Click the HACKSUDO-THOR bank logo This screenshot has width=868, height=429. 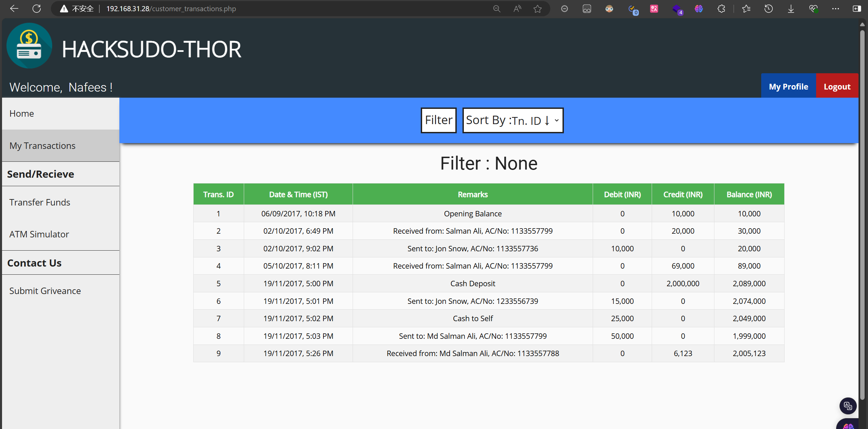tap(29, 46)
